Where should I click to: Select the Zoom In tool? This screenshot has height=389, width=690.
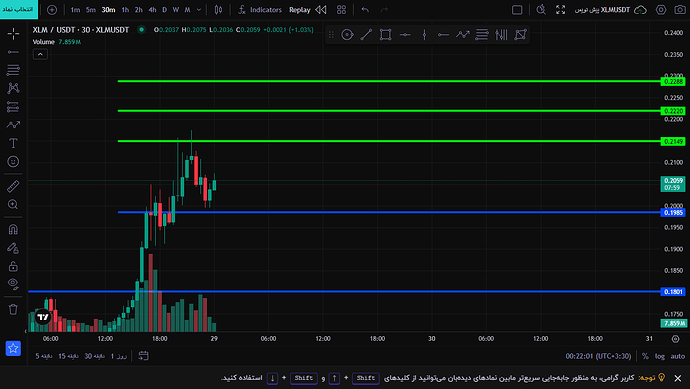coord(13,204)
